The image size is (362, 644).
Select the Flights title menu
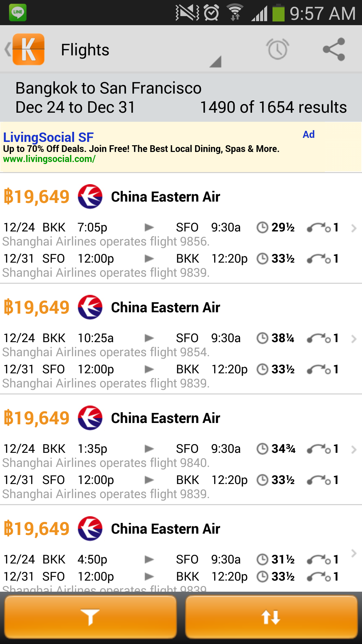(85, 50)
